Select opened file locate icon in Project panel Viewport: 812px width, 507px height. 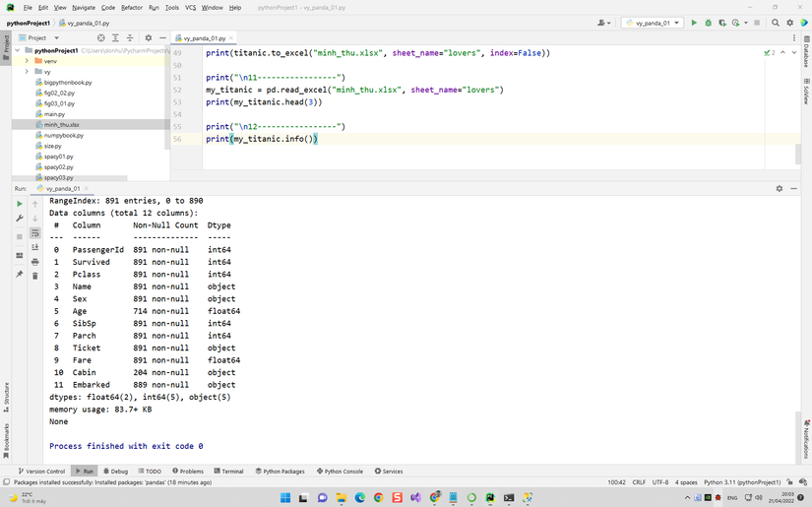coord(101,37)
